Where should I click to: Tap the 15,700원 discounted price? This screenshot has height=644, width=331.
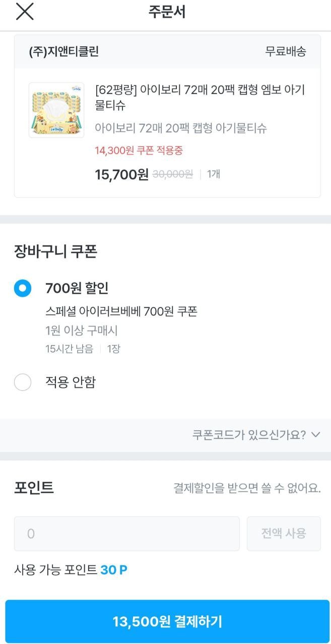coord(121,175)
